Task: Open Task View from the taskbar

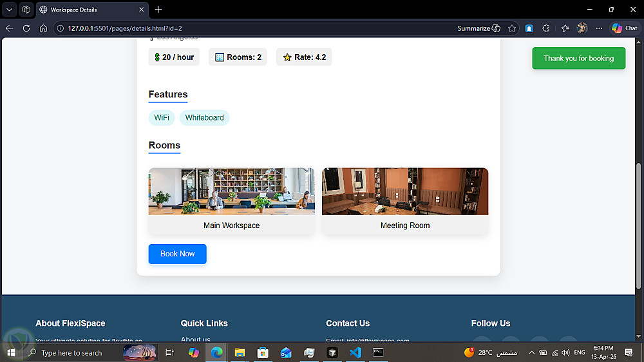Action: 169,352
